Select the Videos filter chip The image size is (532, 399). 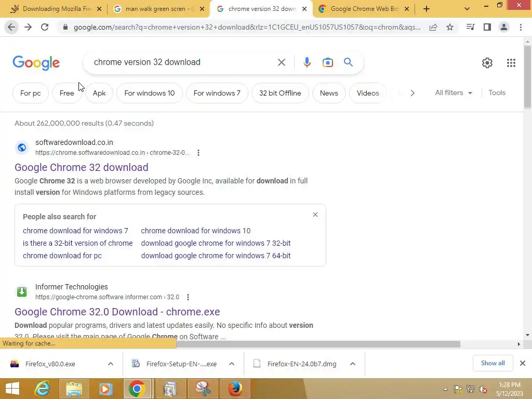(368, 93)
